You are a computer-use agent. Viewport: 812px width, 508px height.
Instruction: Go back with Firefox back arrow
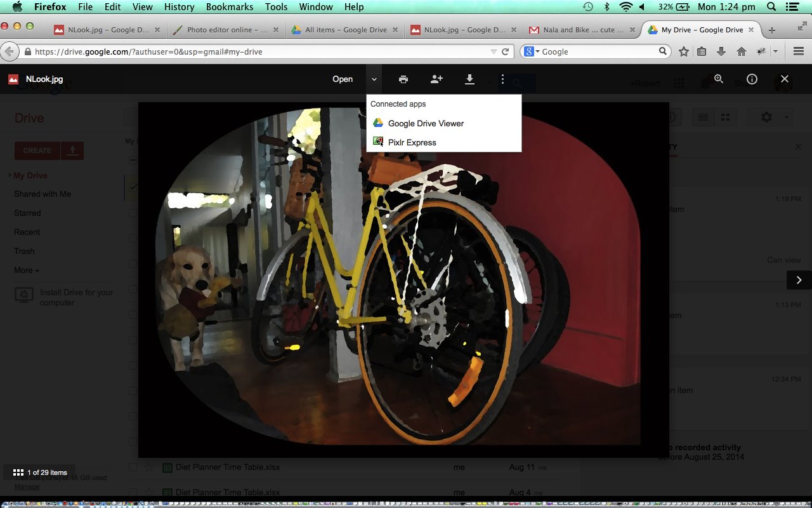point(10,51)
